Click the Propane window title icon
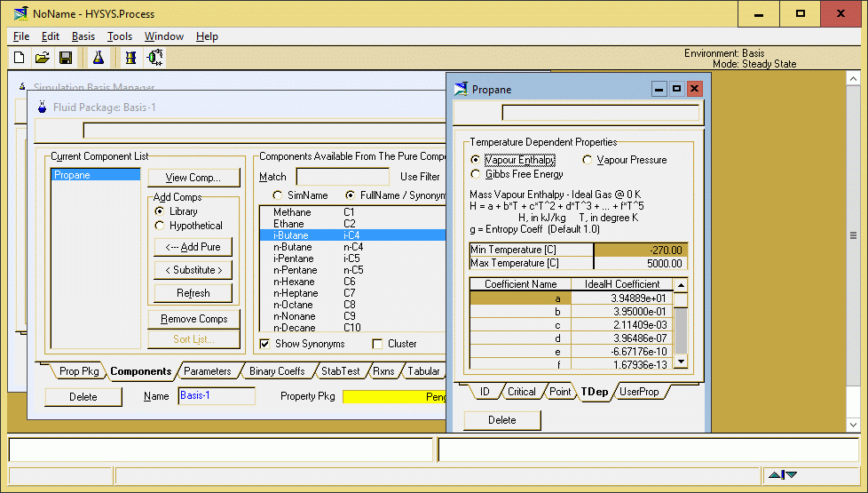 [461, 89]
